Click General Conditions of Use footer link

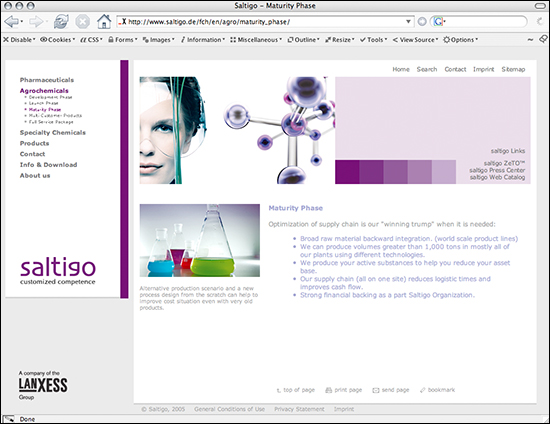[x=229, y=409]
